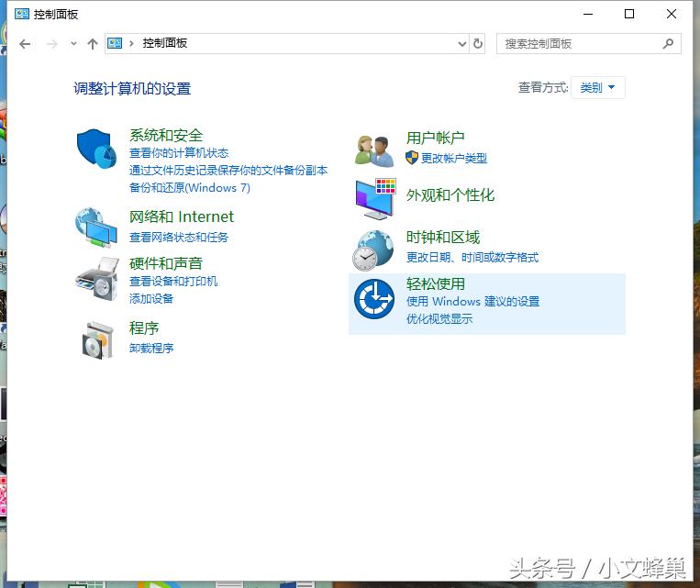The width and height of the screenshot is (700, 588).
Task: Click the UAC shield beside 更改帐户类型
Action: point(412,158)
